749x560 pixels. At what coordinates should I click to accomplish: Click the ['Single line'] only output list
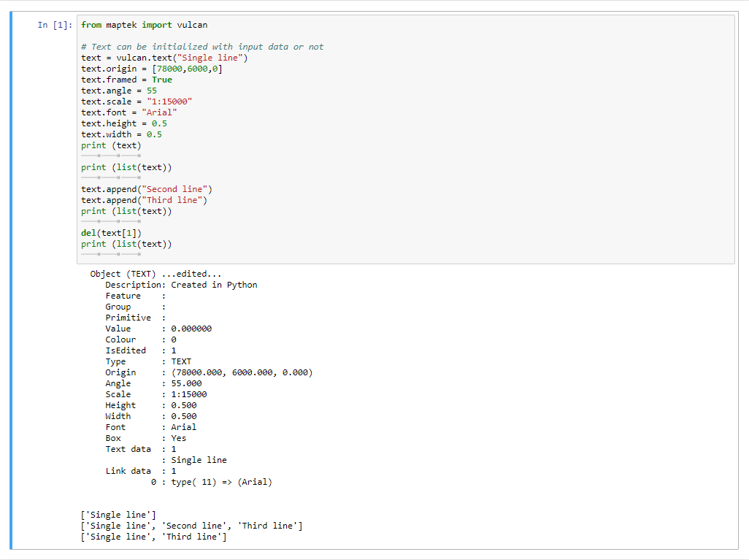118,515
